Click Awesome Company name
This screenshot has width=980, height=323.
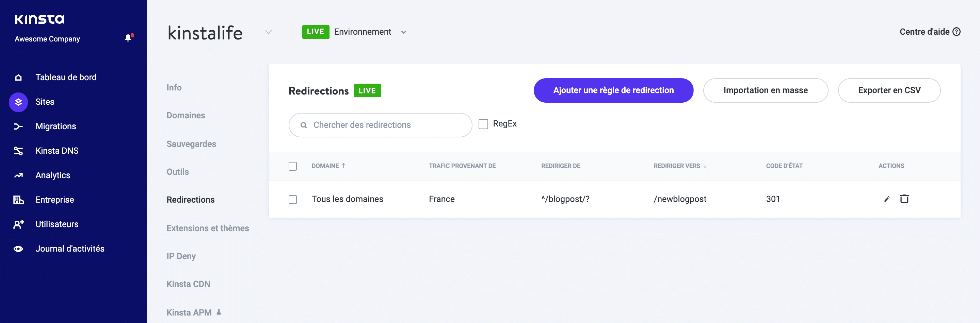click(x=47, y=39)
